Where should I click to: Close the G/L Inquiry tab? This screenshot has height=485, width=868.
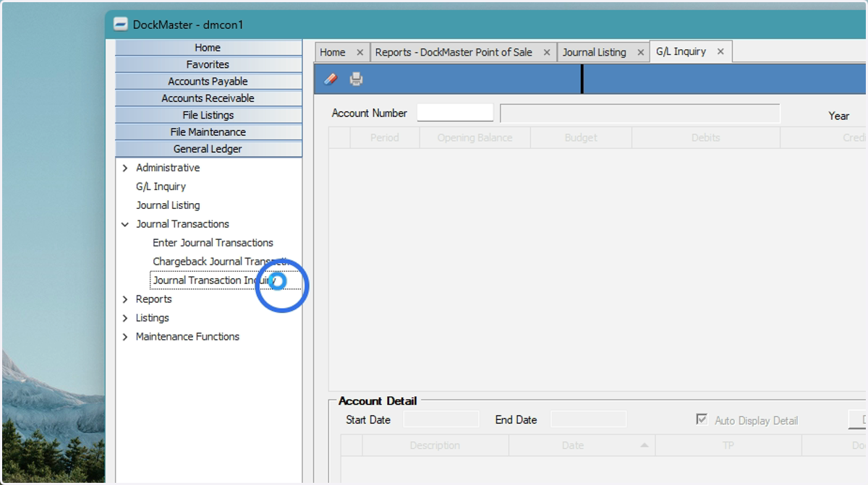point(720,51)
